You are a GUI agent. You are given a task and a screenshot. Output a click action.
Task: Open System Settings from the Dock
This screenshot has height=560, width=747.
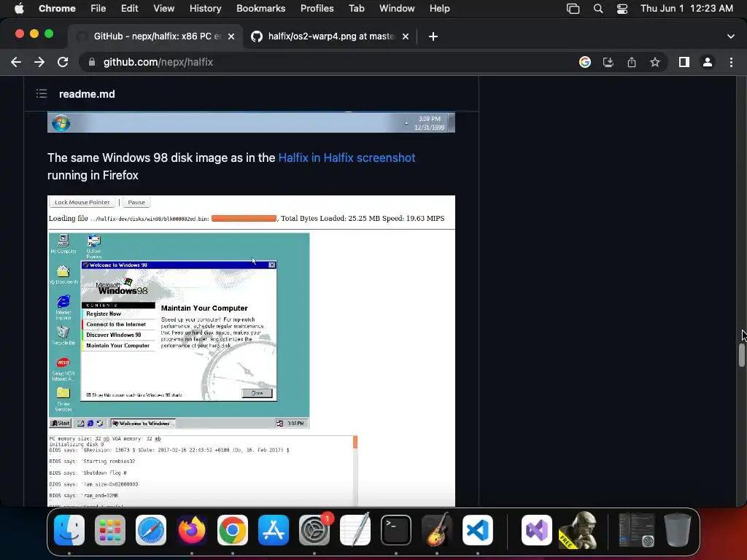314,530
